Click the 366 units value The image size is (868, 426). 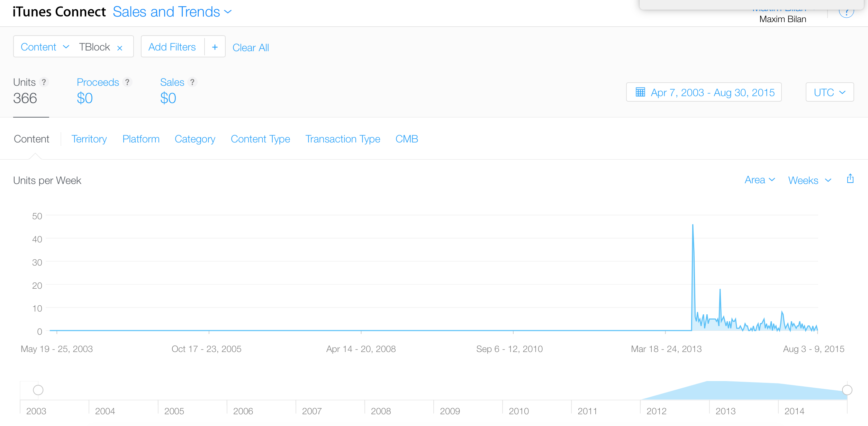25,98
